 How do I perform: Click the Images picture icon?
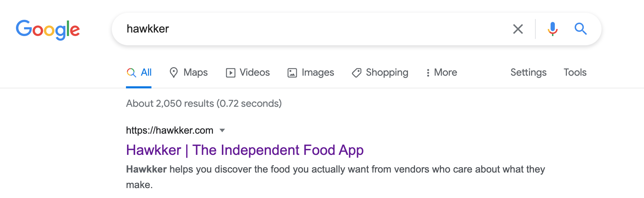pyautogui.click(x=292, y=73)
